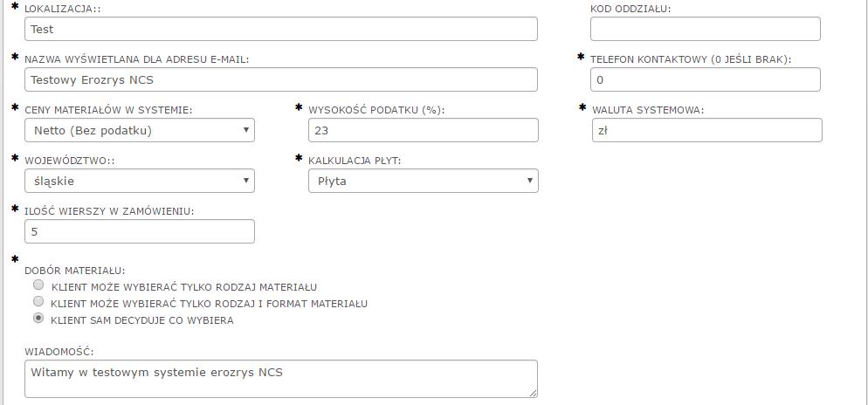Open the Kalkulacja płyt dropdown
The height and width of the screenshot is (405, 868).
pyautogui.click(x=423, y=181)
